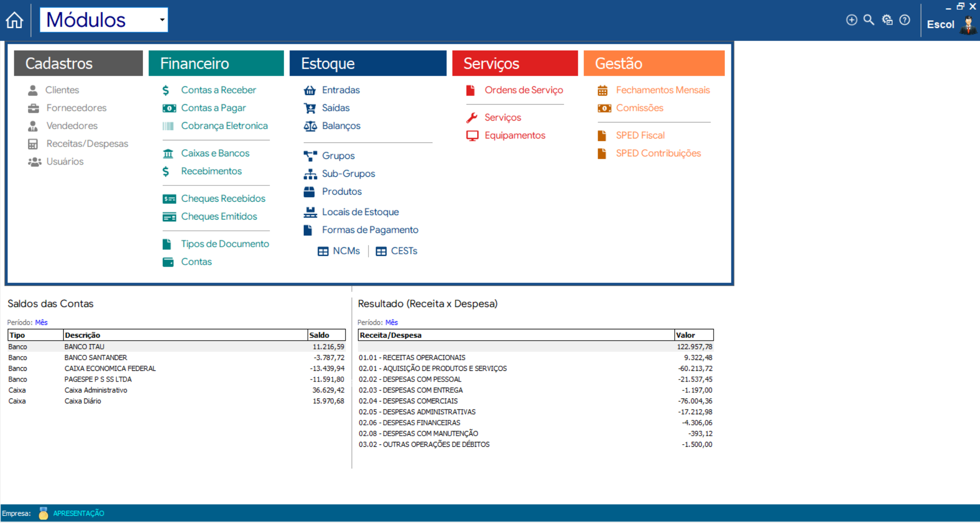This screenshot has height=523, width=980.
Task: Click the magnifier search icon in the header
Action: [x=868, y=20]
